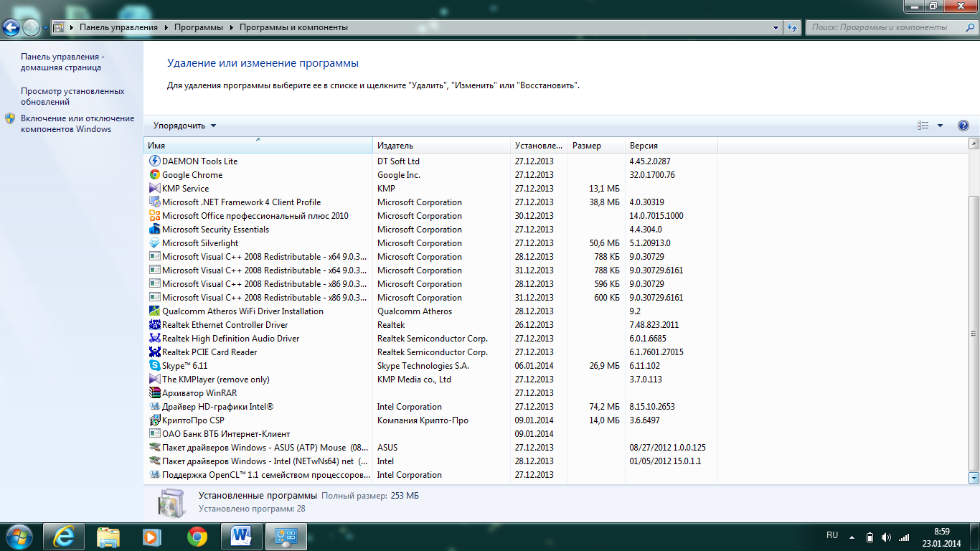Screen dimensions: 980x551
Task: Open the Упорядочить dropdown menu
Action: (x=184, y=126)
